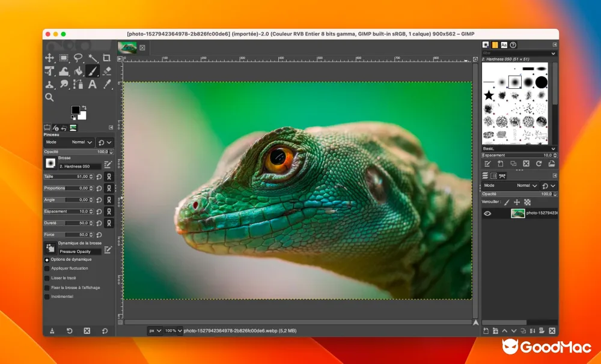
Task: Click the Opacité slider in Pinceau options
Action: click(x=79, y=152)
